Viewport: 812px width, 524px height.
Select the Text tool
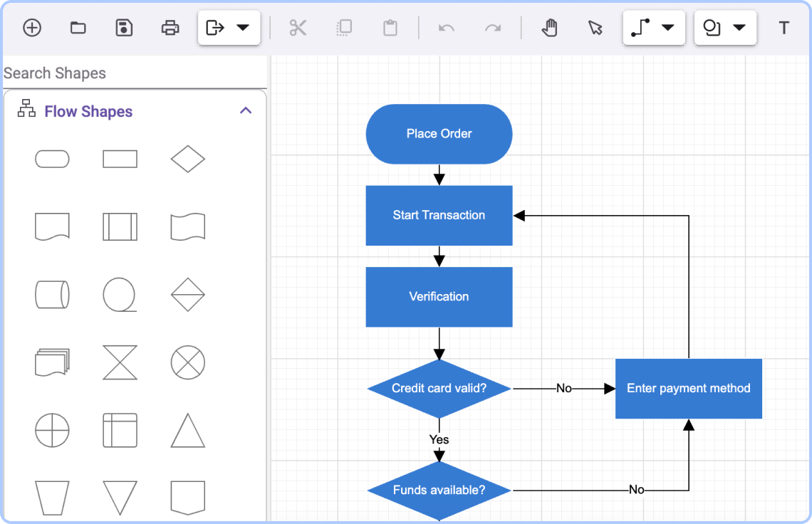click(x=784, y=27)
